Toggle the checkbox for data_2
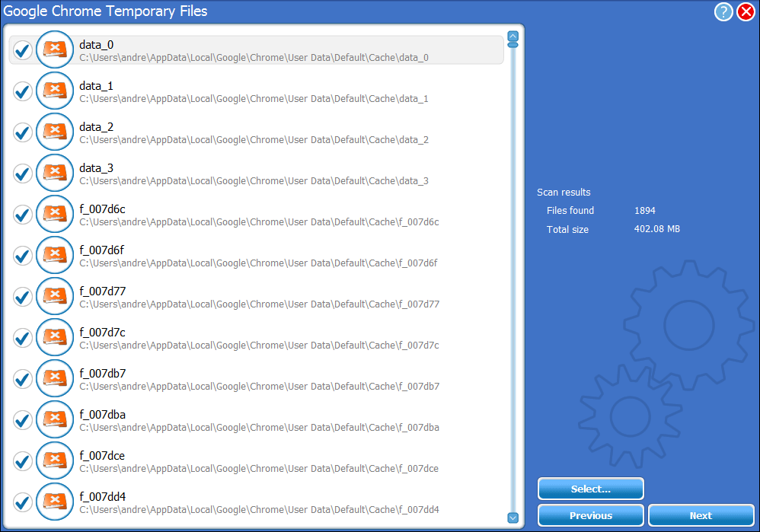Image resolution: width=760 pixels, height=532 pixels. coord(22,132)
